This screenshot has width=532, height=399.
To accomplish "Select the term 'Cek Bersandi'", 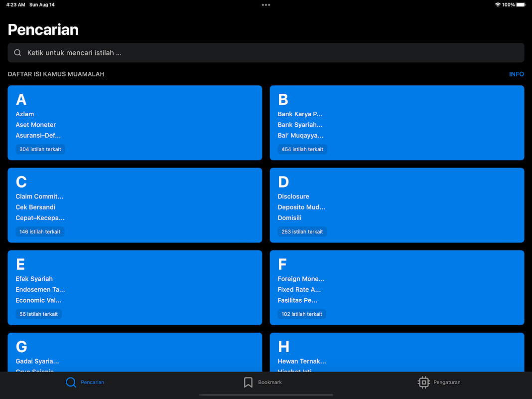I will click(x=35, y=207).
